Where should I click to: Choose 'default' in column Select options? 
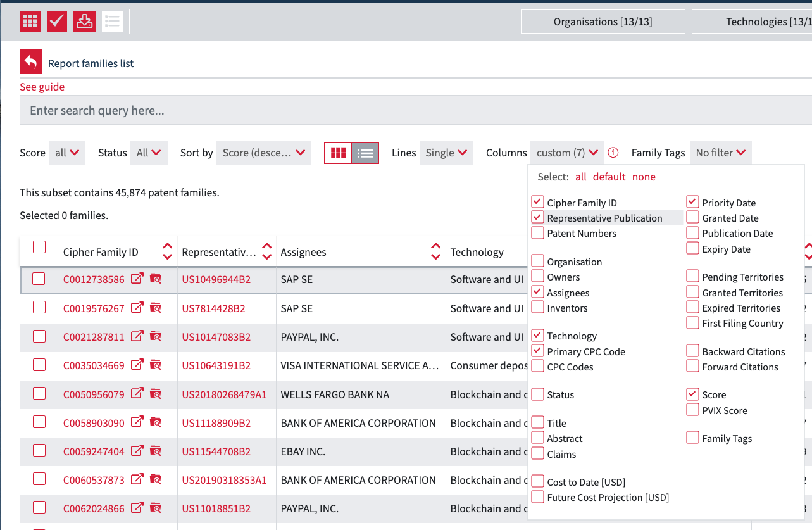(609, 177)
